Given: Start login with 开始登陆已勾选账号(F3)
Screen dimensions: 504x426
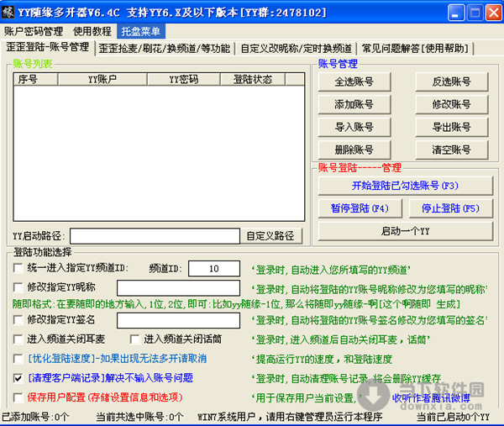Looking at the screenshot, I should (405, 186).
